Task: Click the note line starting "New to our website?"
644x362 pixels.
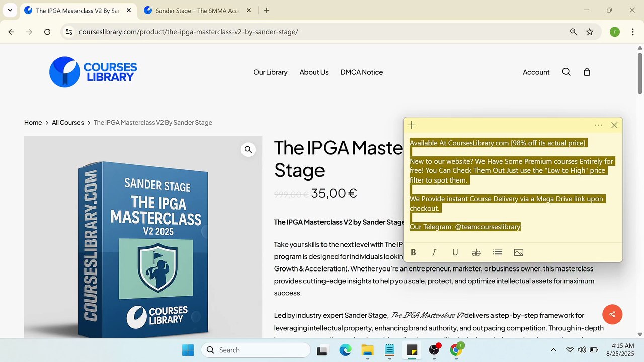Action: pyautogui.click(x=512, y=170)
